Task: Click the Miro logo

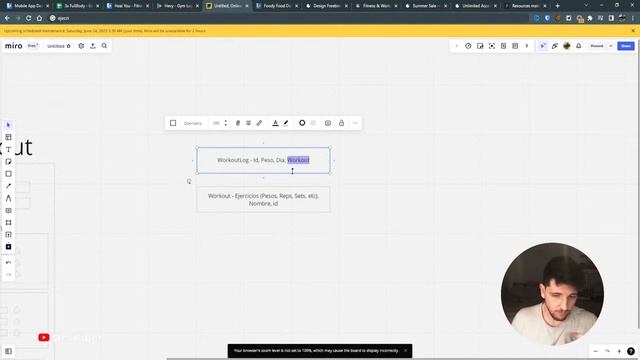Action: point(13,46)
